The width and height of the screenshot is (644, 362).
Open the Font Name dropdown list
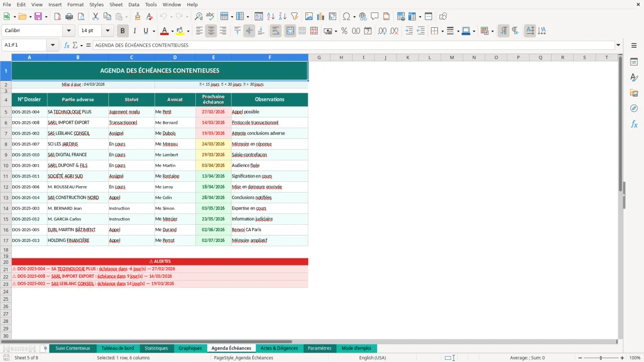tap(69, 31)
